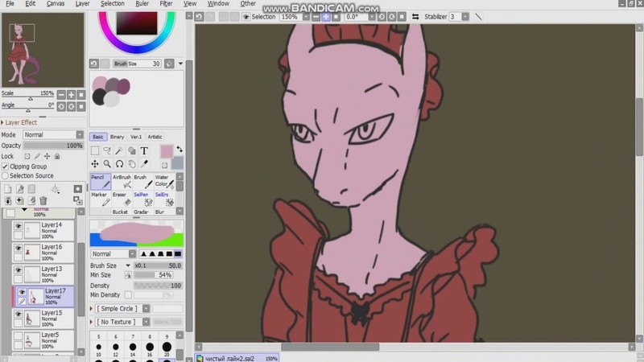The image size is (644, 362).
Task: Select the Zoom magnifier tool
Action: [x=107, y=164]
